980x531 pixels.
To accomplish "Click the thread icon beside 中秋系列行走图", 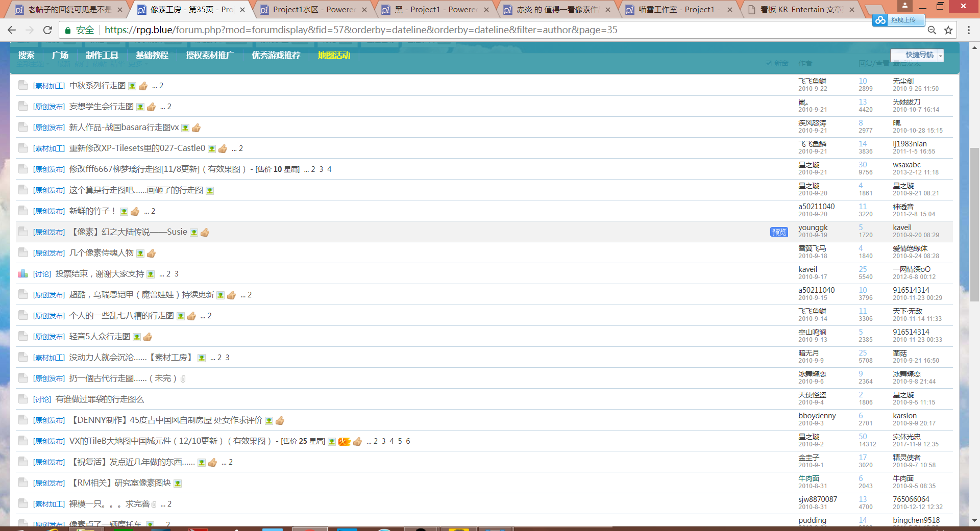I will tap(23, 85).
